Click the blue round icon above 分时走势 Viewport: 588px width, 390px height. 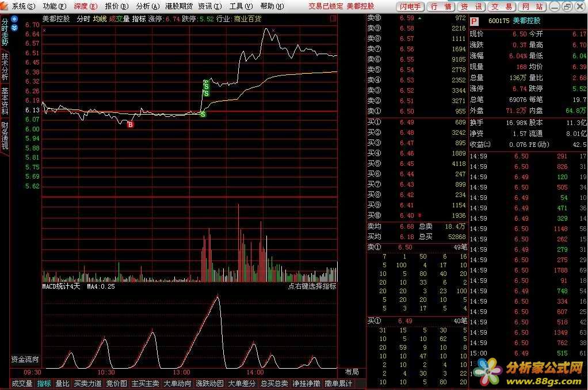click(14, 19)
